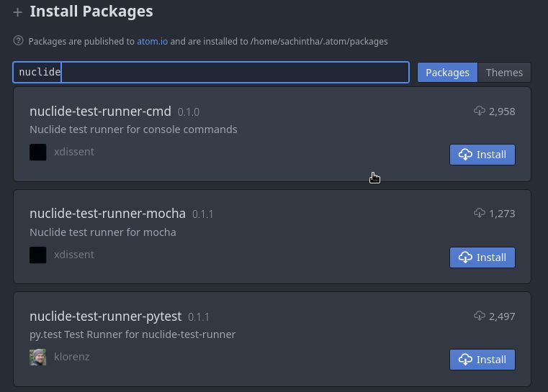
Task: Click the 1,273 download count
Action: 502,214
